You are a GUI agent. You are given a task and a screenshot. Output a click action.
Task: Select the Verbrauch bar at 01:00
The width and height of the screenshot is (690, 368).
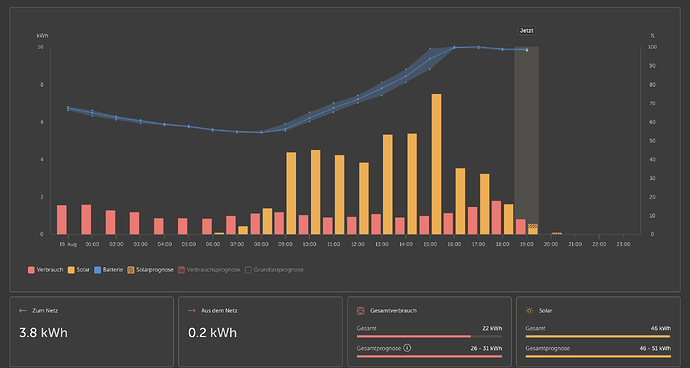pyautogui.click(x=86, y=220)
